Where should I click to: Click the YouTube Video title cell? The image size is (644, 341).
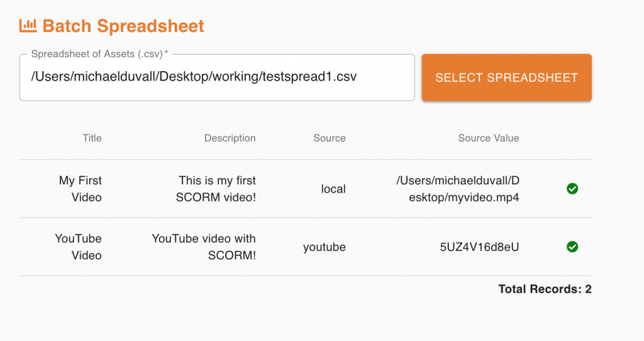[x=78, y=247]
